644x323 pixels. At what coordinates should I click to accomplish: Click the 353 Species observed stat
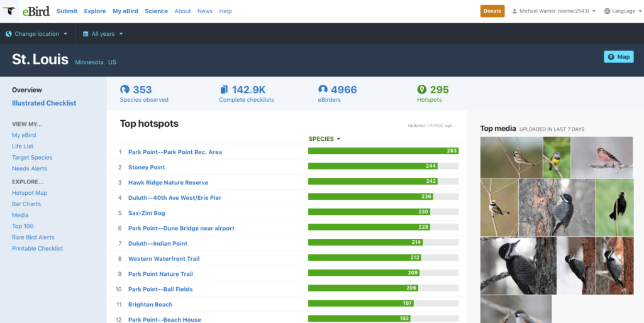144,94
